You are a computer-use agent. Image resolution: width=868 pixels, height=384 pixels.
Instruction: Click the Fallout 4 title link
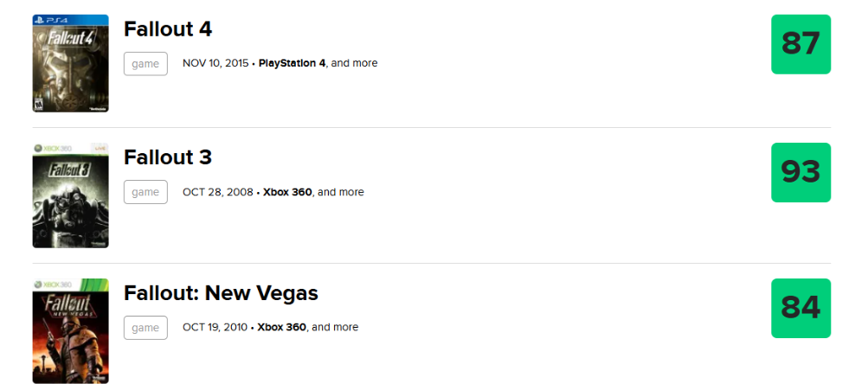168,29
